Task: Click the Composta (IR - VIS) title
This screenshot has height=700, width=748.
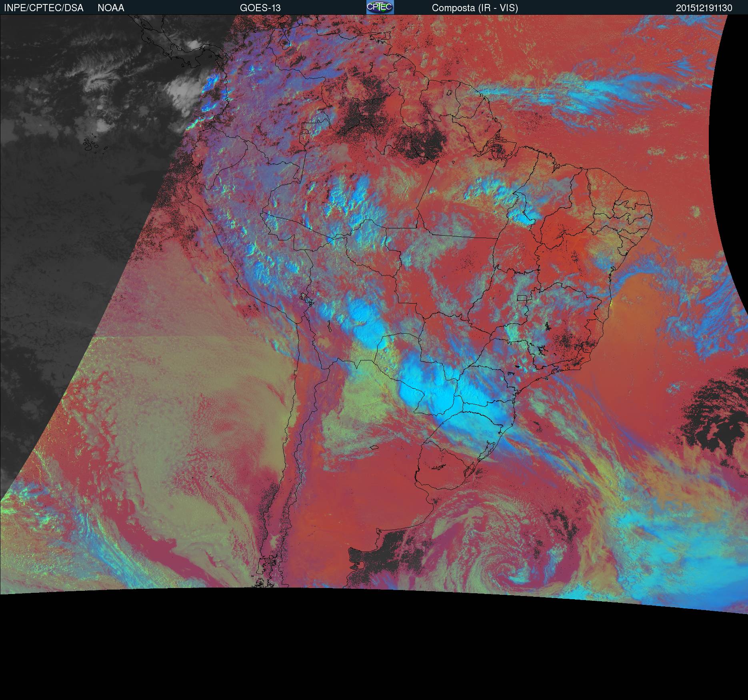Action: pos(475,8)
